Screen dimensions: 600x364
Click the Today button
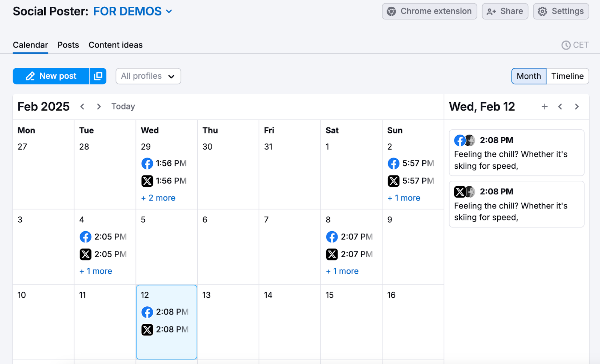[123, 106]
